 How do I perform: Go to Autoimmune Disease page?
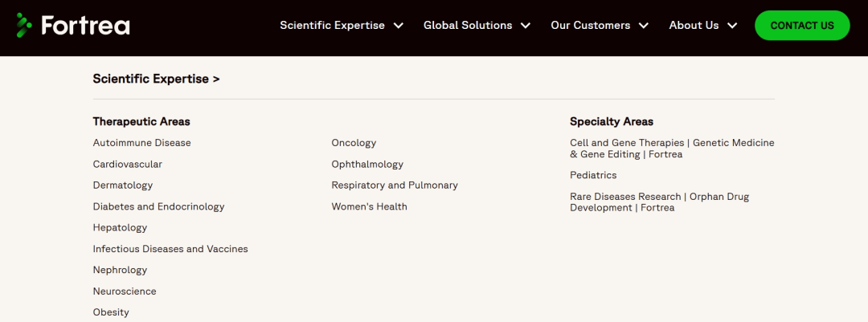click(141, 143)
